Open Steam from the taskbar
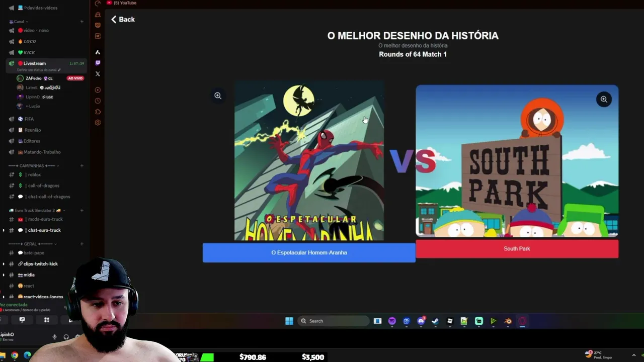Screen dimensions: 644x362 coord(435,321)
